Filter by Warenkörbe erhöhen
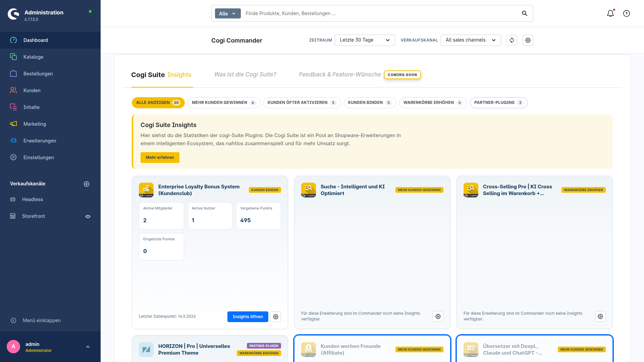644x362 pixels. (433, 103)
